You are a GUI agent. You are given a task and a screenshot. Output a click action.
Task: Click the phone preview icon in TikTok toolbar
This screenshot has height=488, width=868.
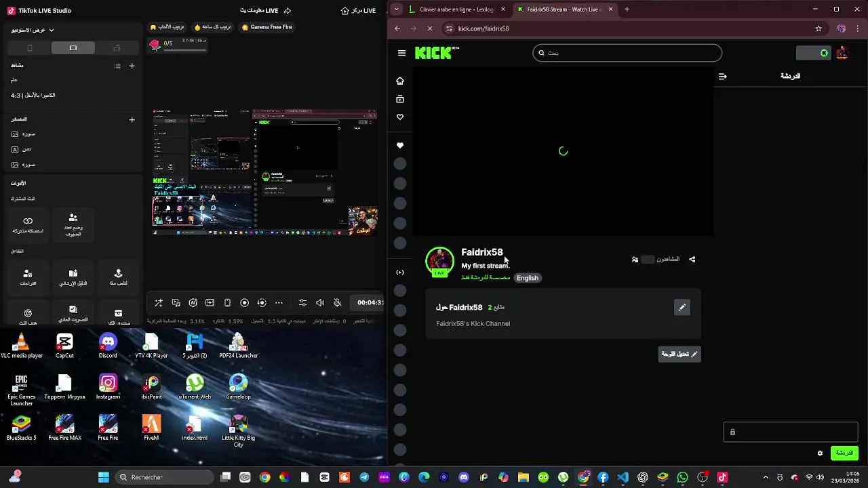227,303
